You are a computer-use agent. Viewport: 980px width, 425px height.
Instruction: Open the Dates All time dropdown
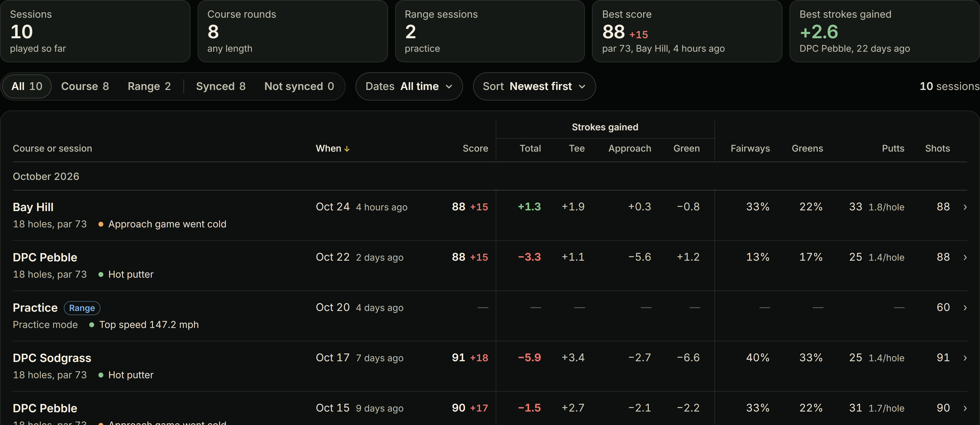point(409,86)
